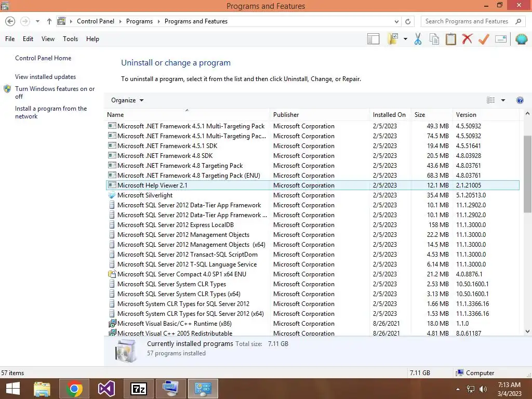This screenshot has width=532, height=399.
Task: Open Visual Studio from taskbar
Action: (x=107, y=389)
